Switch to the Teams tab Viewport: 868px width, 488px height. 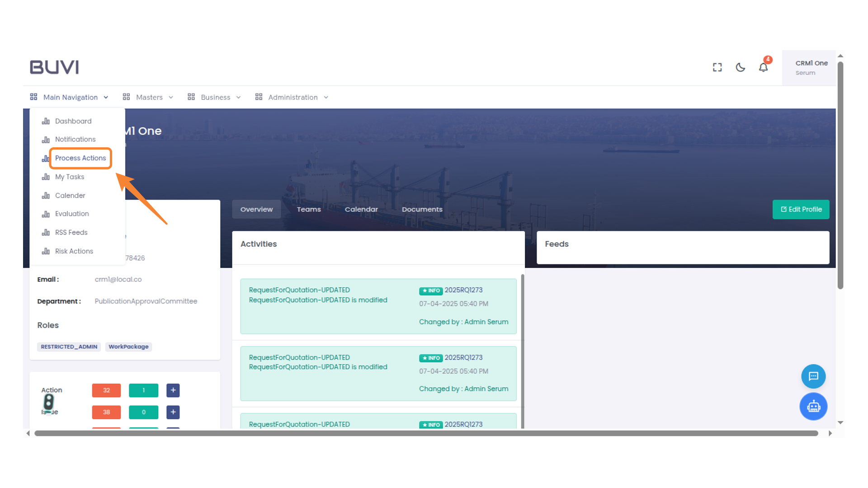[308, 209]
